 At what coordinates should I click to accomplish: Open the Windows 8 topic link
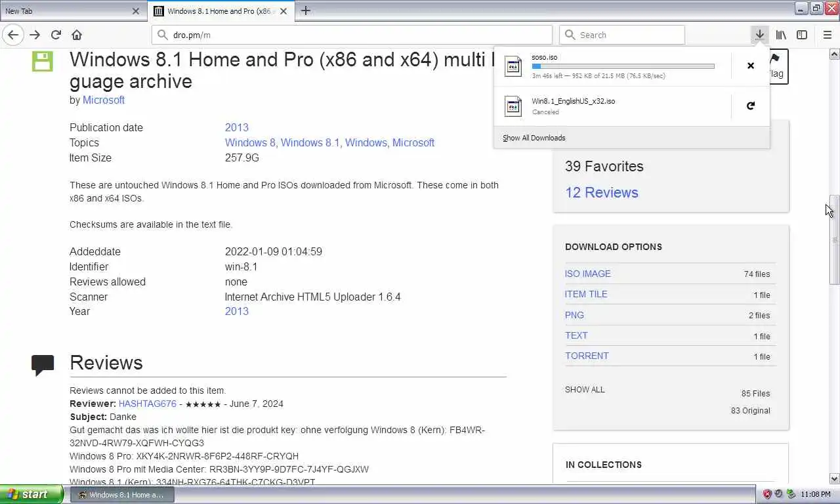pyautogui.click(x=250, y=142)
